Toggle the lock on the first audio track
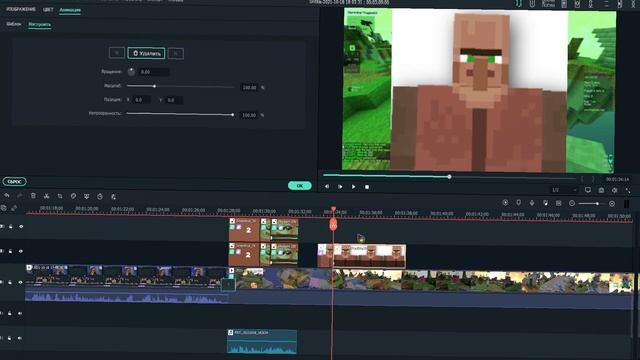This screenshot has height=360, width=640. 10,313
